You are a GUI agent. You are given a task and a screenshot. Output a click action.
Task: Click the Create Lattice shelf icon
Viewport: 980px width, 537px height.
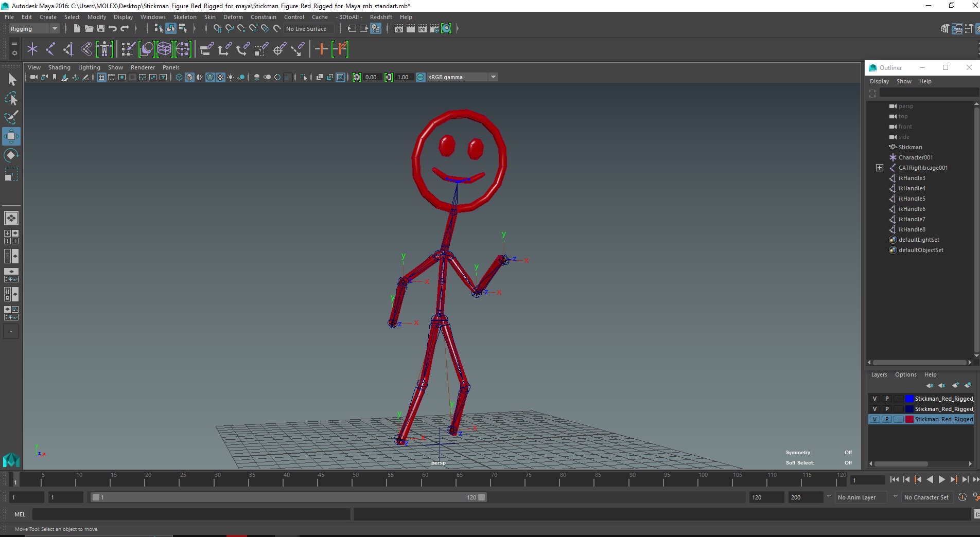pos(164,49)
